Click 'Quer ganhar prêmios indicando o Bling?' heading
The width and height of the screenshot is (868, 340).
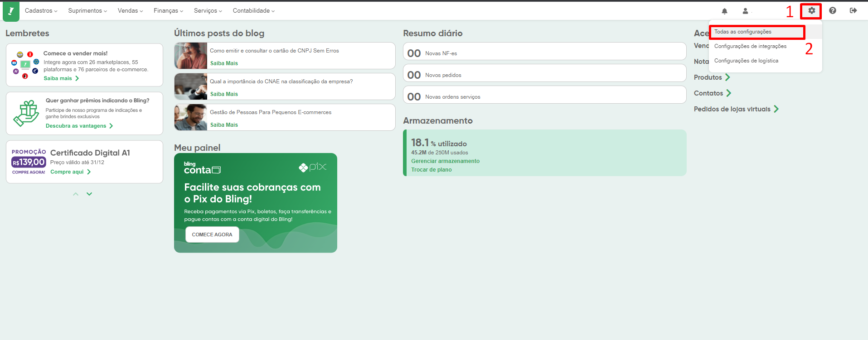pos(97,101)
